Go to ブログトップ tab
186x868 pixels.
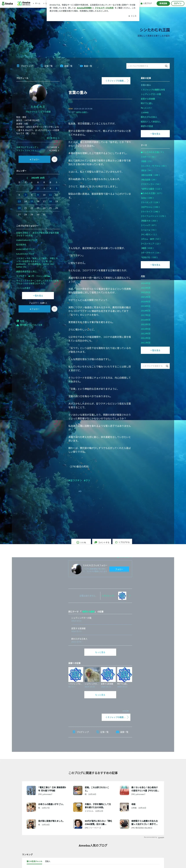pos(25,66)
